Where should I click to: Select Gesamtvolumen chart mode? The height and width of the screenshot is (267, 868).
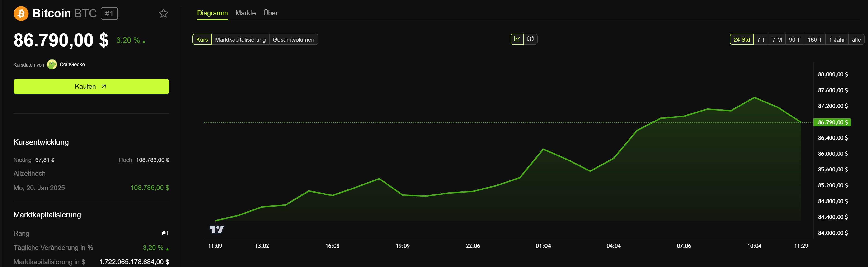coord(293,39)
